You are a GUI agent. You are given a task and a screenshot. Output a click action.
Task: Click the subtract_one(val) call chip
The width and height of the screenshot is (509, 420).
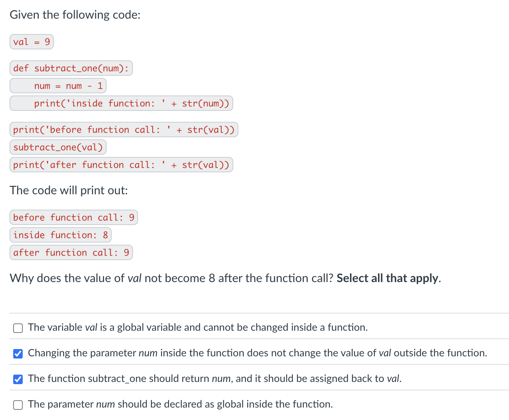point(58,147)
